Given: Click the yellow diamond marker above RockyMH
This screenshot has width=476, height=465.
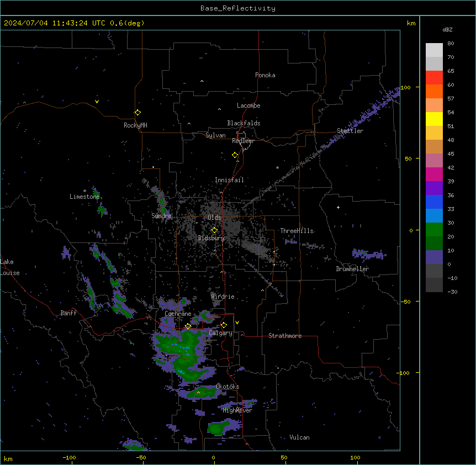Looking at the screenshot, I should [137, 112].
